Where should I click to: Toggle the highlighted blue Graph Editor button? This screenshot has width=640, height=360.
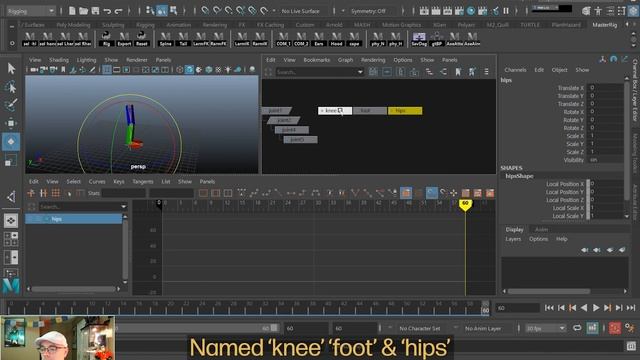click(431, 193)
